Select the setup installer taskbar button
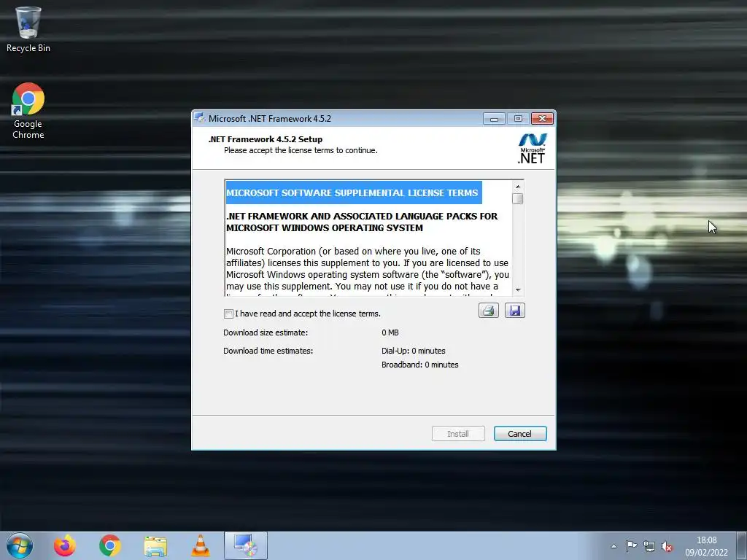 coord(246,545)
